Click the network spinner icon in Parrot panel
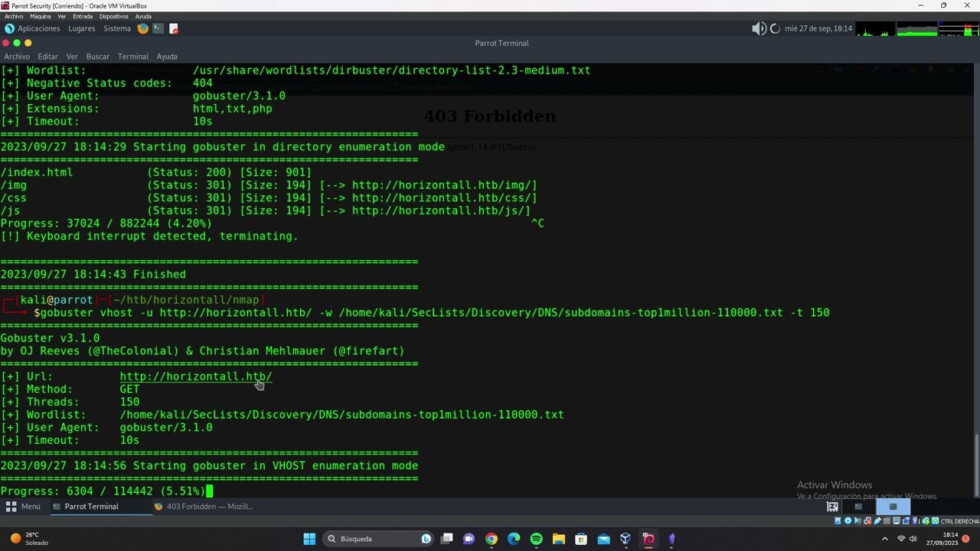Image resolution: width=980 pixels, height=551 pixels. (775, 28)
